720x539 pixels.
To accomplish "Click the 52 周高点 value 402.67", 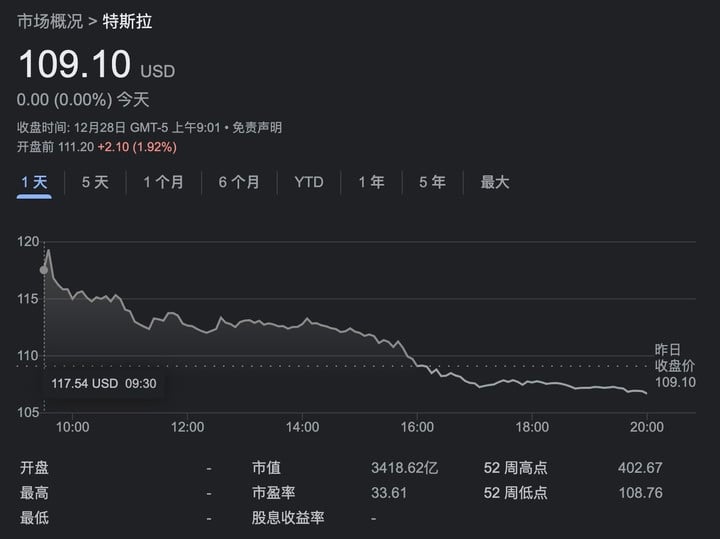I will pyautogui.click(x=640, y=468).
